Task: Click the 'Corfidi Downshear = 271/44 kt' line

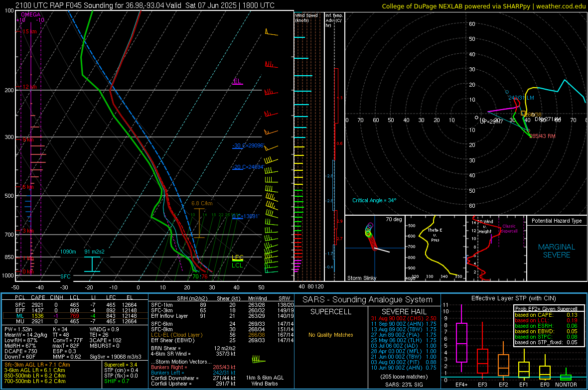Action: click(193, 378)
